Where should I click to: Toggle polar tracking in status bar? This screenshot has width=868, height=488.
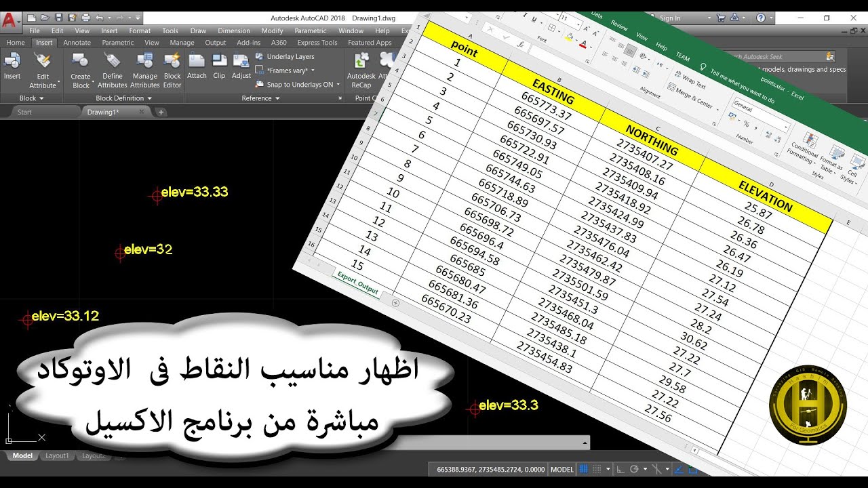click(x=634, y=469)
